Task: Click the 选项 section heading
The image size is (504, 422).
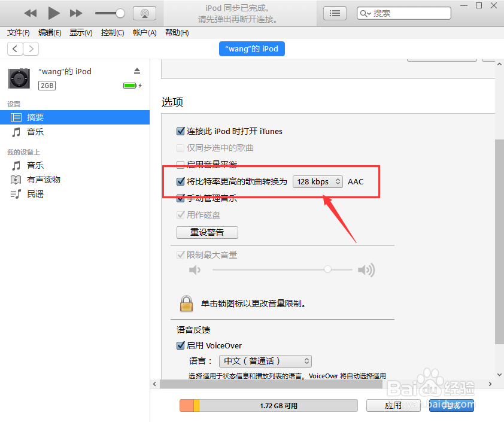Action: click(x=172, y=102)
